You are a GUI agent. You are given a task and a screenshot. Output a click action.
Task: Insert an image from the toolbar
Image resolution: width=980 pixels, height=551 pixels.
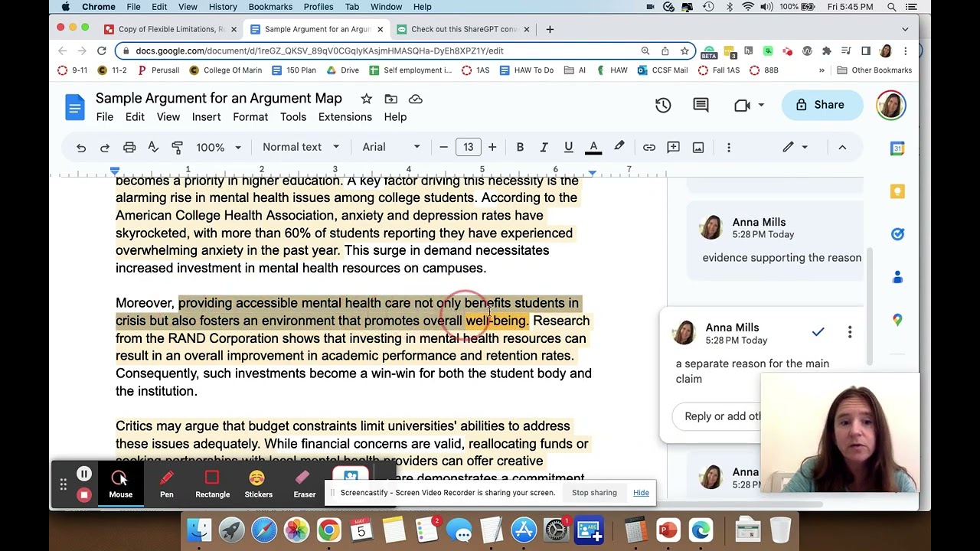coord(698,147)
